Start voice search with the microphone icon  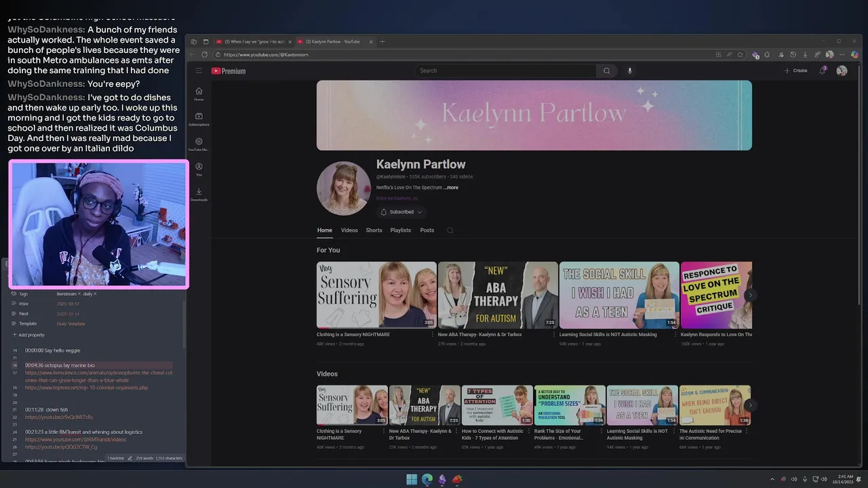(629, 70)
